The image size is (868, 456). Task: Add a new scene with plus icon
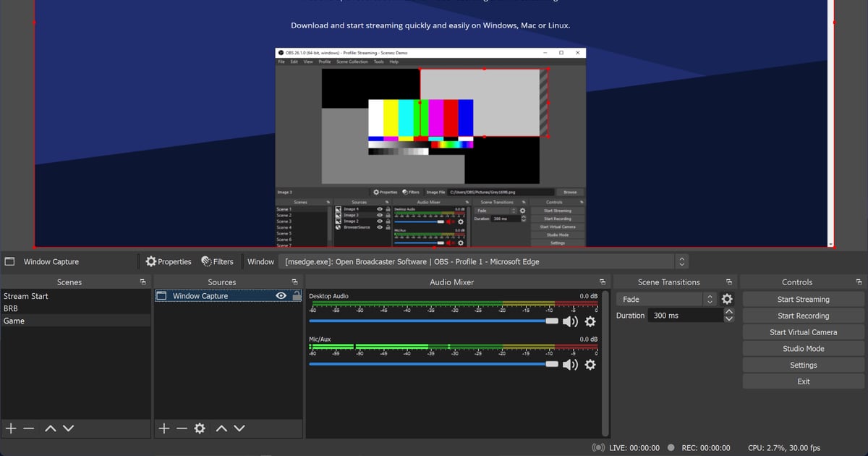(10, 428)
